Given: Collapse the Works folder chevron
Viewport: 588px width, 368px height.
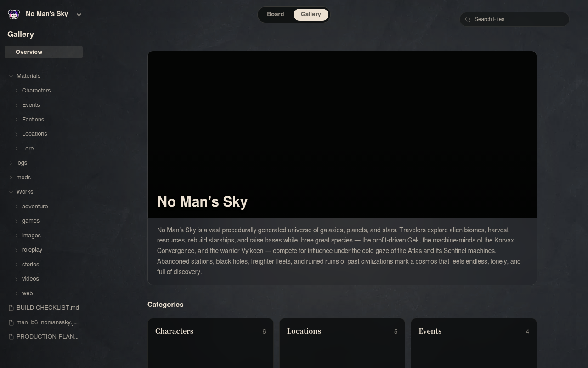Looking at the screenshot, I should coord(11,192).
